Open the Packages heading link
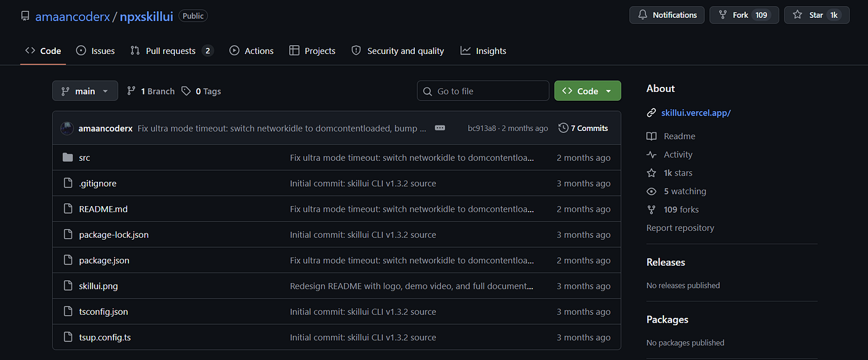 (668, 320)
